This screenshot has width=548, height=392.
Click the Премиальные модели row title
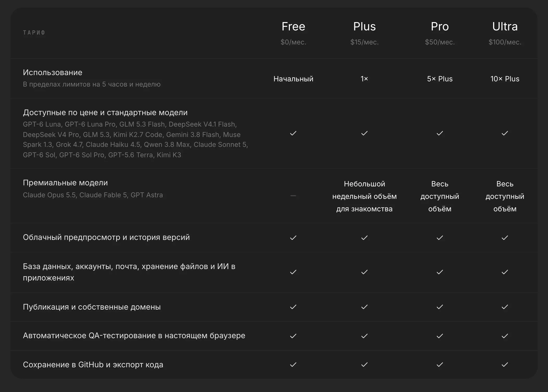pyautogui.click(x=65, y=183)
